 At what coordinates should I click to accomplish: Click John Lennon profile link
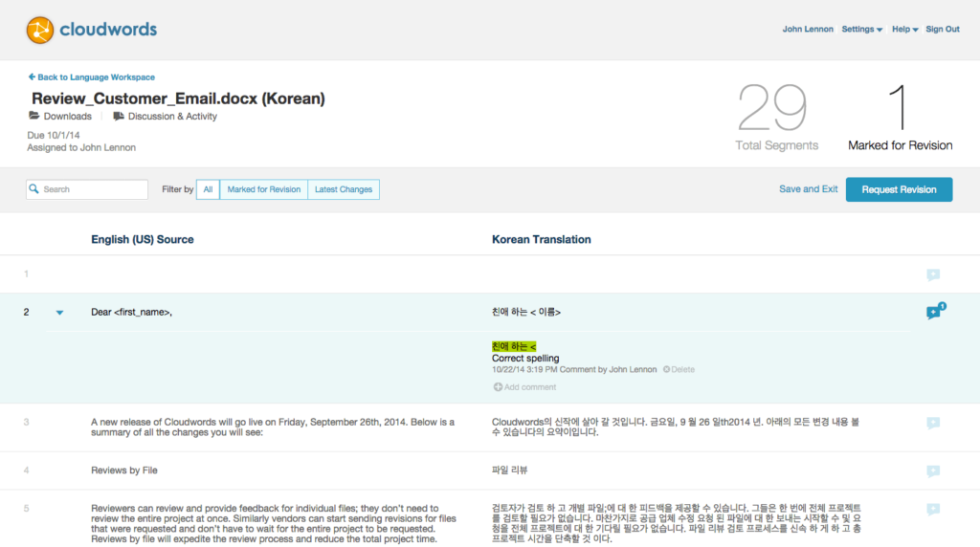[x=808, y=30]
